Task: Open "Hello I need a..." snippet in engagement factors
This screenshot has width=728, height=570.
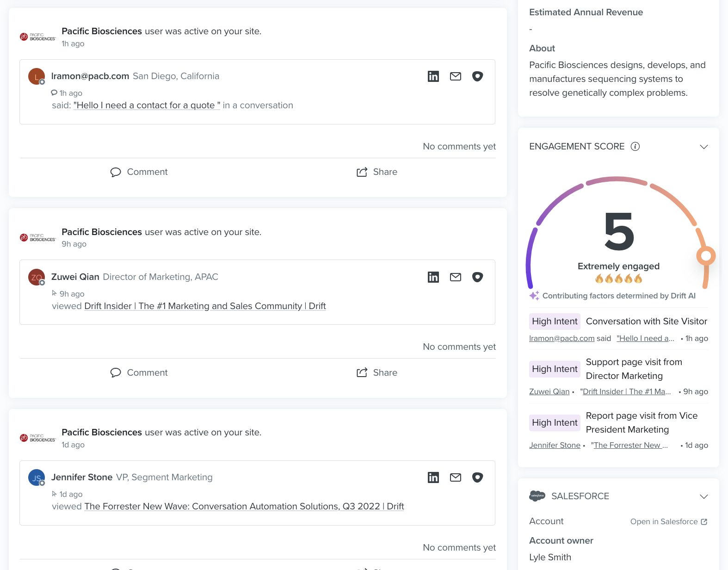Action: click(646, 339)
